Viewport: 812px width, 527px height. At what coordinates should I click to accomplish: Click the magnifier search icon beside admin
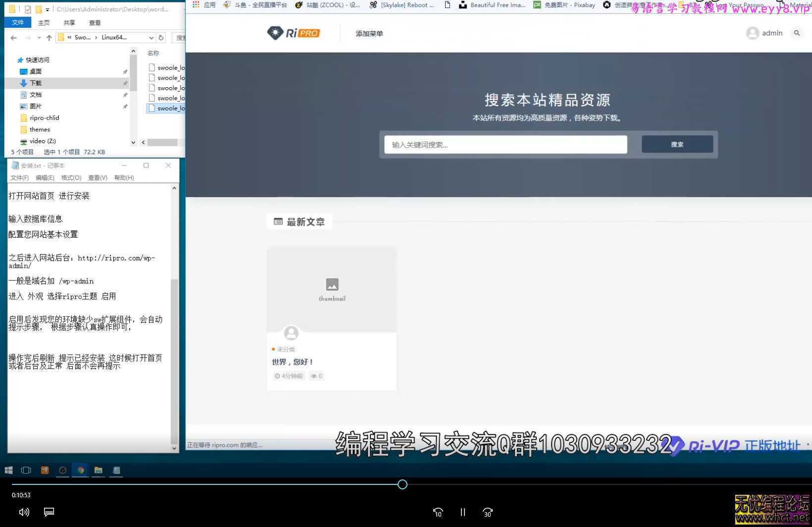pyautogui.click(x=797, y=33)
